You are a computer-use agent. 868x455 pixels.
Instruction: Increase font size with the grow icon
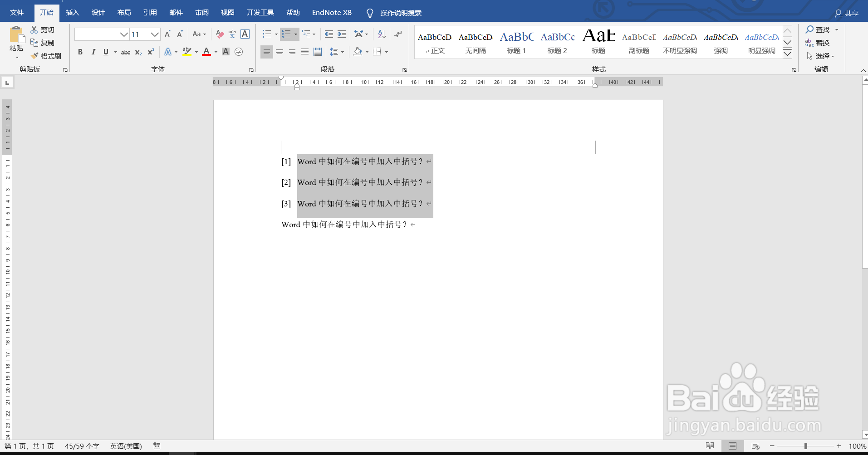pos(168,34)
